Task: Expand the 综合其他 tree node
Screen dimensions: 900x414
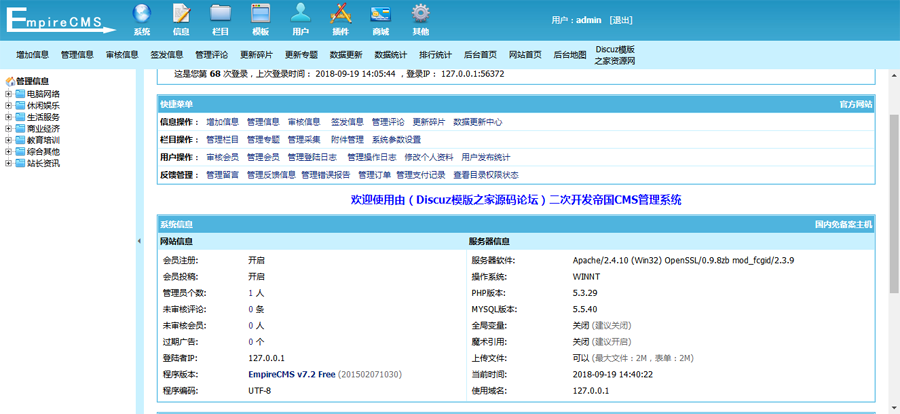Action: (9, 152)
